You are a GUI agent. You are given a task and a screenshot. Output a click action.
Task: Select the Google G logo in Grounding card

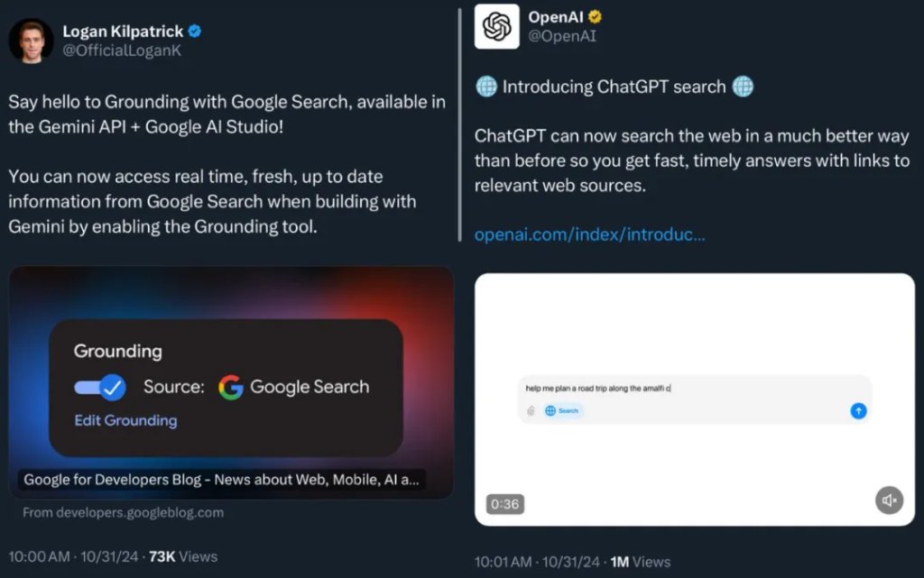pyautogui.click(x=230, y=387)
